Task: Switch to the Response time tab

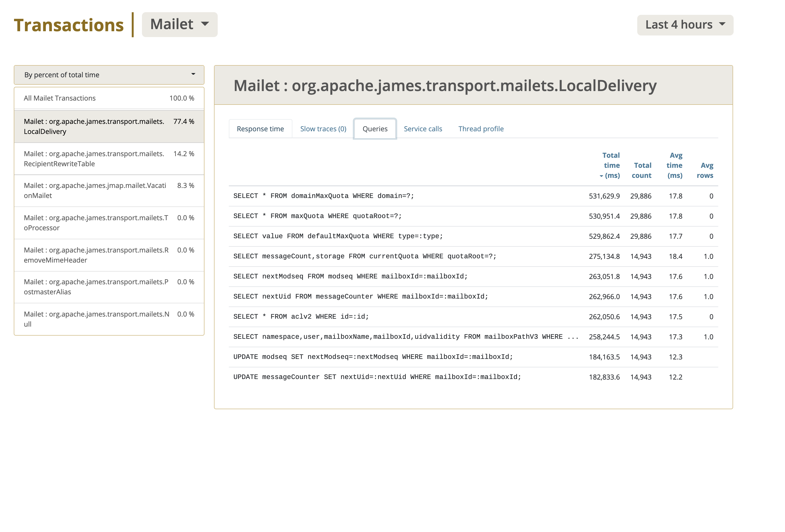Action: [x=260, y=129]
